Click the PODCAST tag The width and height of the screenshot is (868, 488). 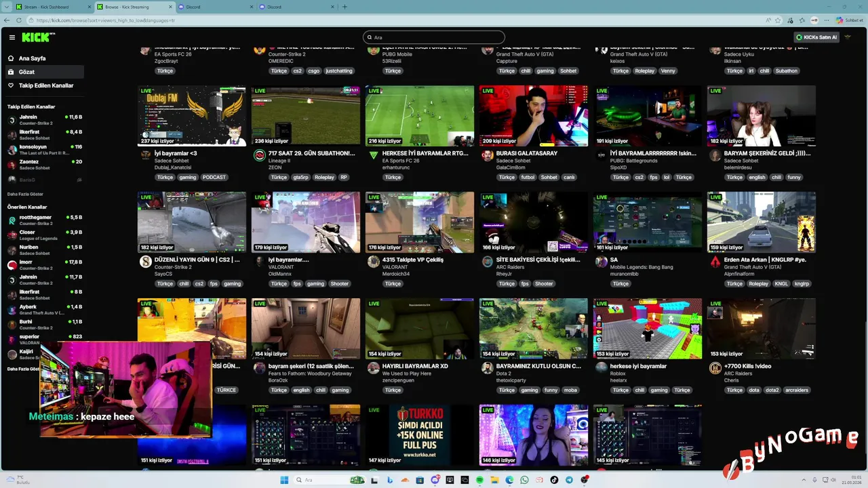(x=214, y=178)
